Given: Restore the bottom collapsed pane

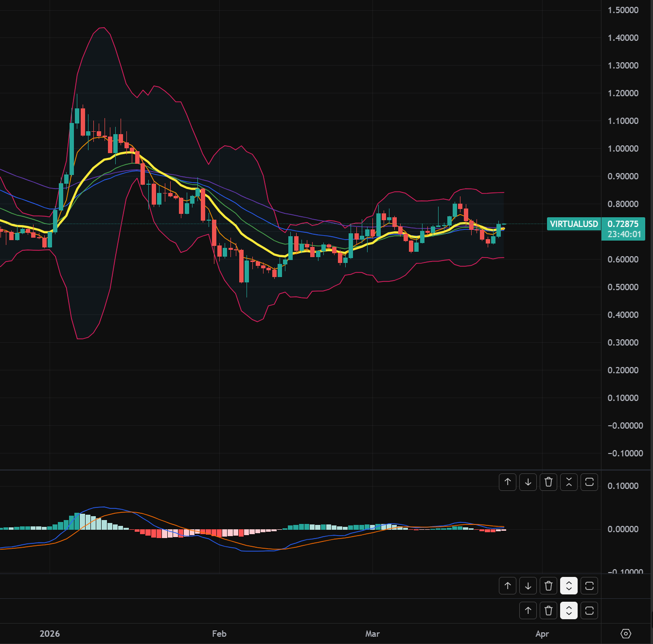Looking at the screenshot, I should 569,610.
